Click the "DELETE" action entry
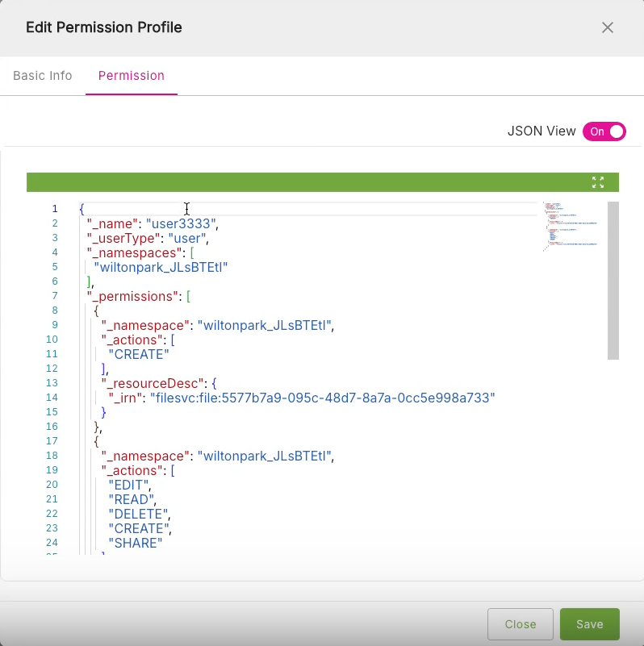This screenshot has height=646, width=644. 139,514
